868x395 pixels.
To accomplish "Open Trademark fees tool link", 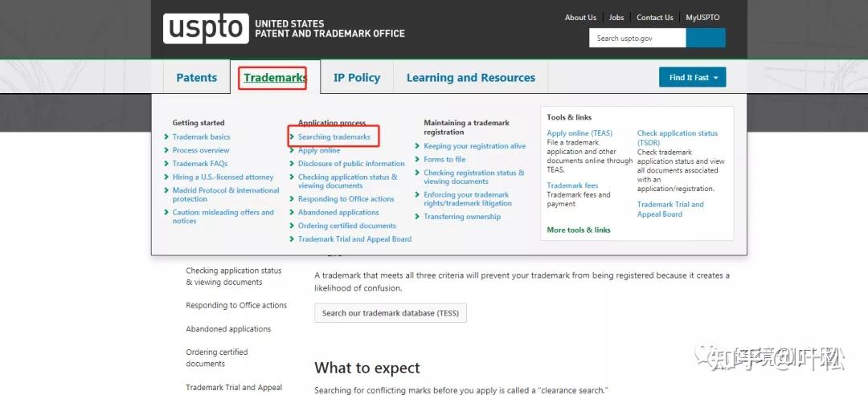I will click(x=572, y=185).
